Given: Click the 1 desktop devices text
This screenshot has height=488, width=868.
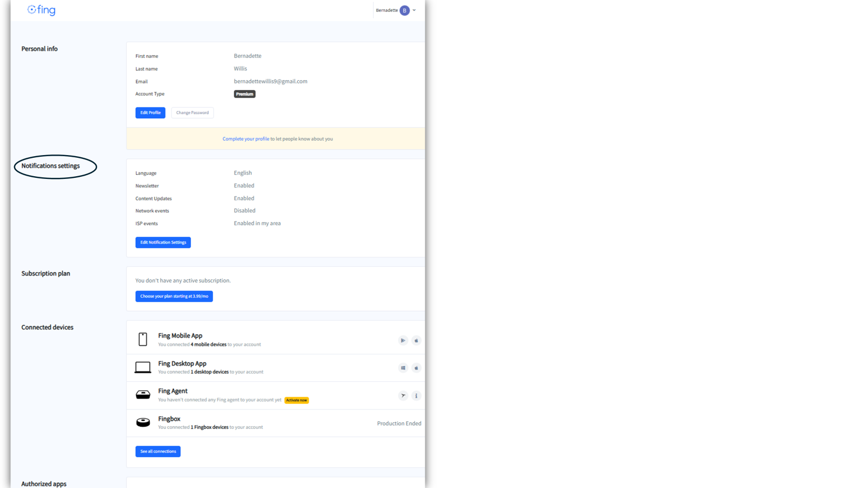Looking at the screenshot, I should (x=209, y=372).
